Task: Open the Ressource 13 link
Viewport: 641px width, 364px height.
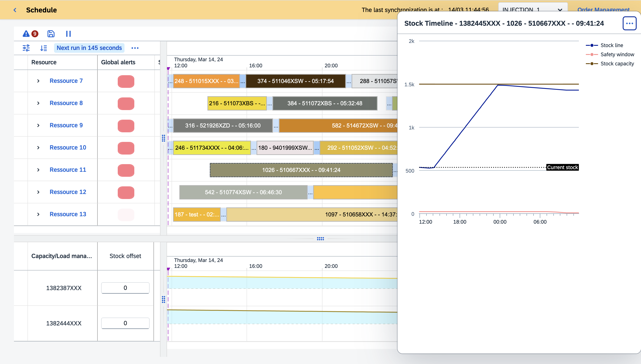Action: pyautogui.click(x=68, y=214)
